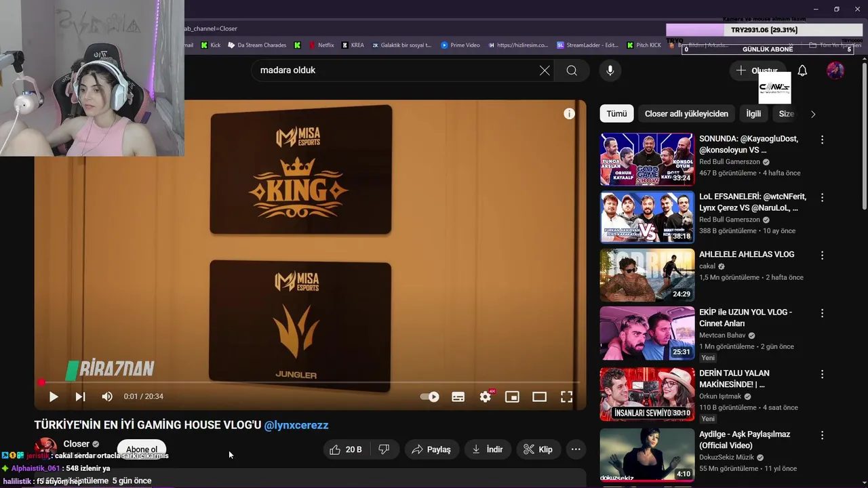Show video info card icon
The image size is (868, 488).
point(570,114)
